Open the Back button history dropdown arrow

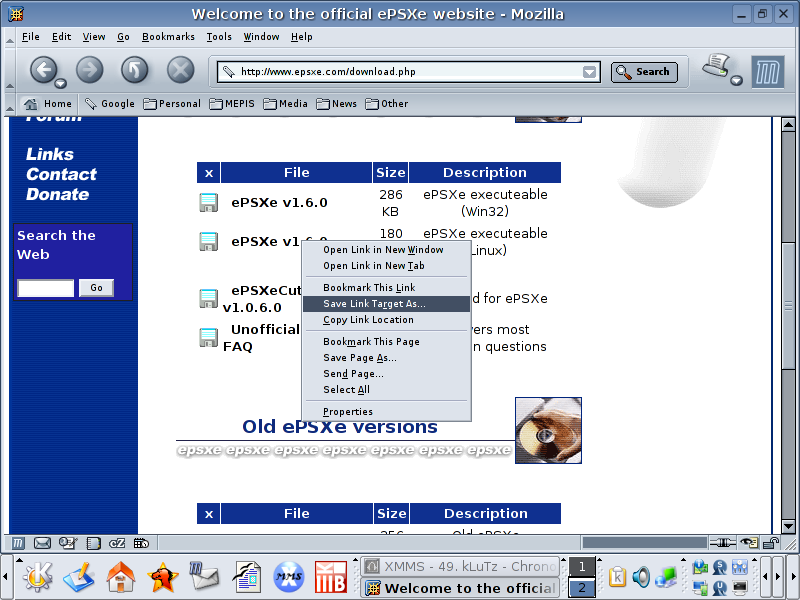point(60,83)
